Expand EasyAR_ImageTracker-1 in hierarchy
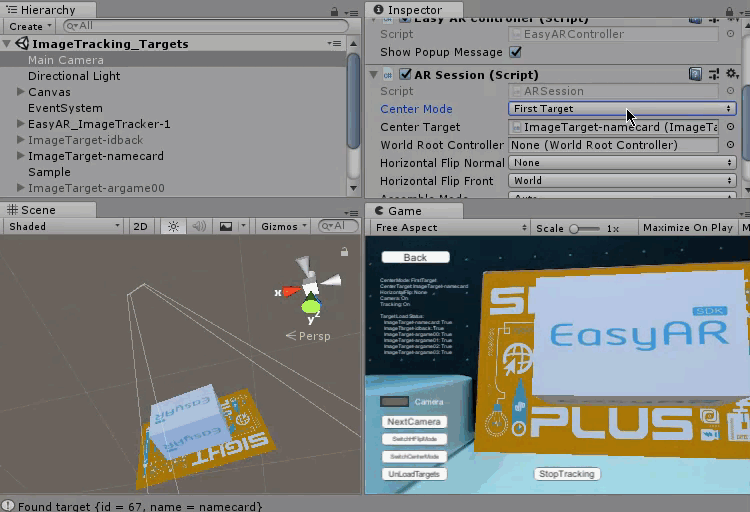 point(20,123)
